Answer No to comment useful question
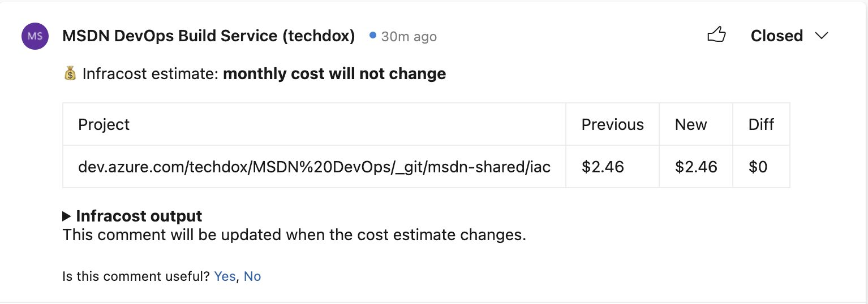 point(252,276)
